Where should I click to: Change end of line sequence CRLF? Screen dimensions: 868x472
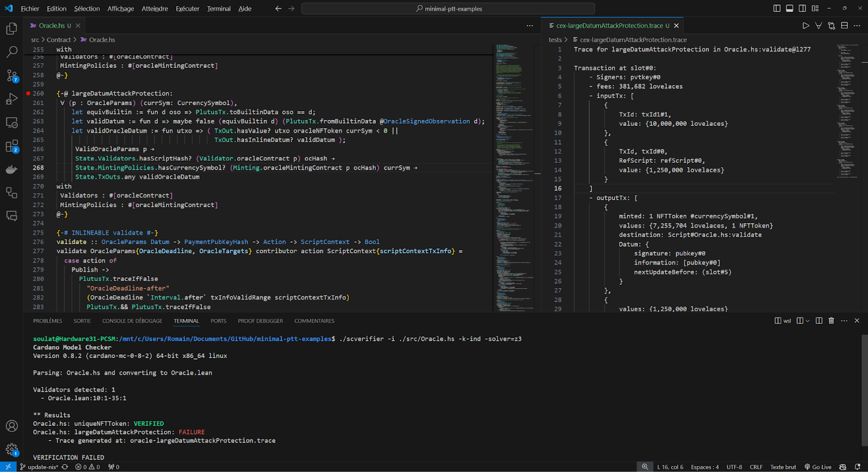tap(756, 467)
